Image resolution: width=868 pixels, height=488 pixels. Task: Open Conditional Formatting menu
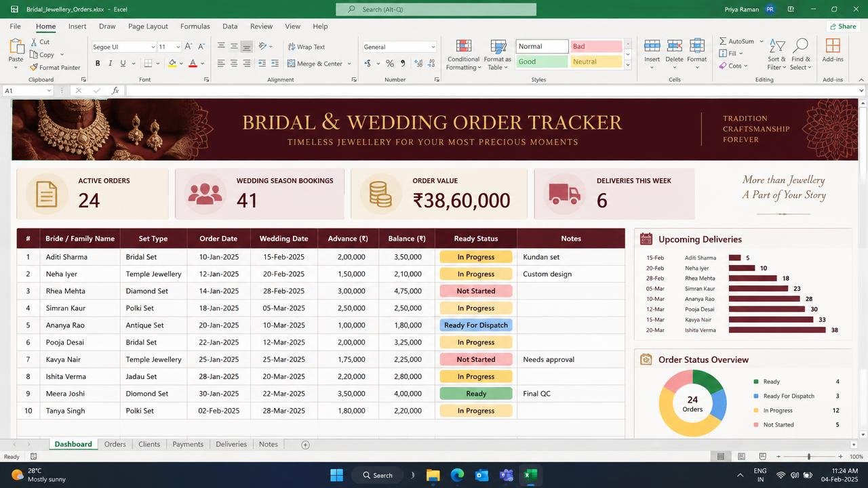(464, 55)
